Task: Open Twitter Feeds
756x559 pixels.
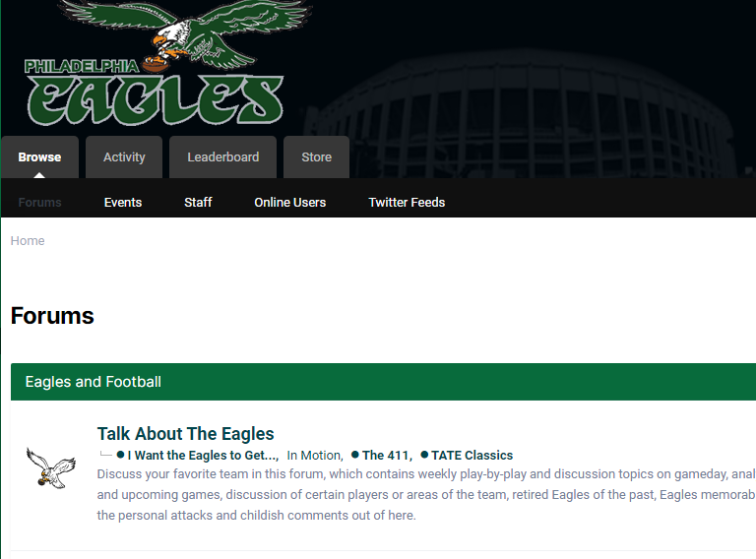Action: (407, 203)
